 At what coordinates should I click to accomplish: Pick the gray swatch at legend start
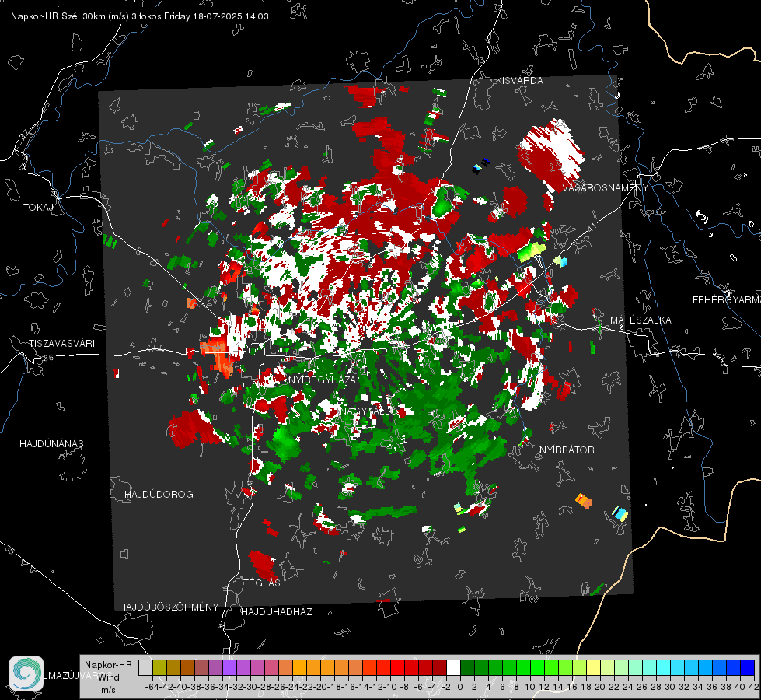point(145,668)
